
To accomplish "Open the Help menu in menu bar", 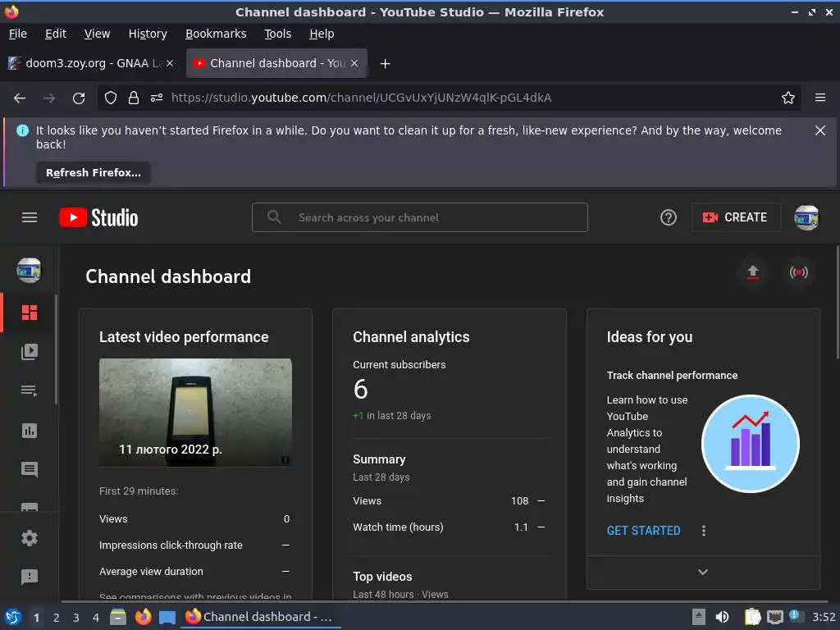I will pos(322,34).
